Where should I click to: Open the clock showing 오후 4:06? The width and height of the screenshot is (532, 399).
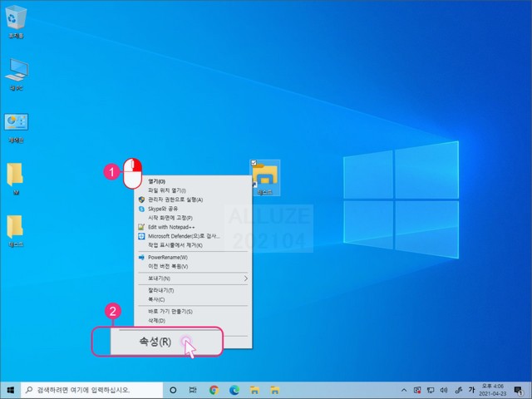click(493, 390)
